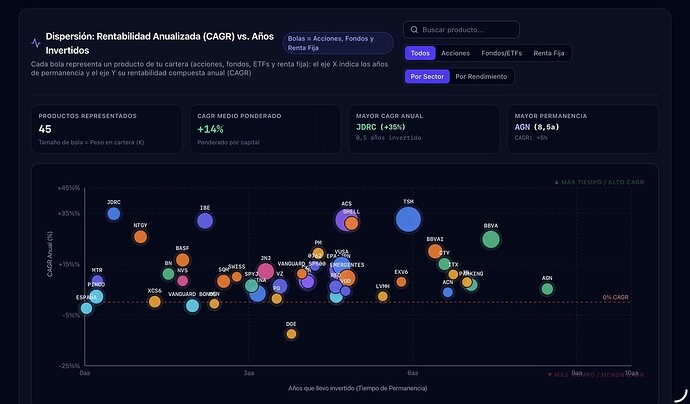
Task: Click the Bolas legend badge
Action: tap(338, 43)
